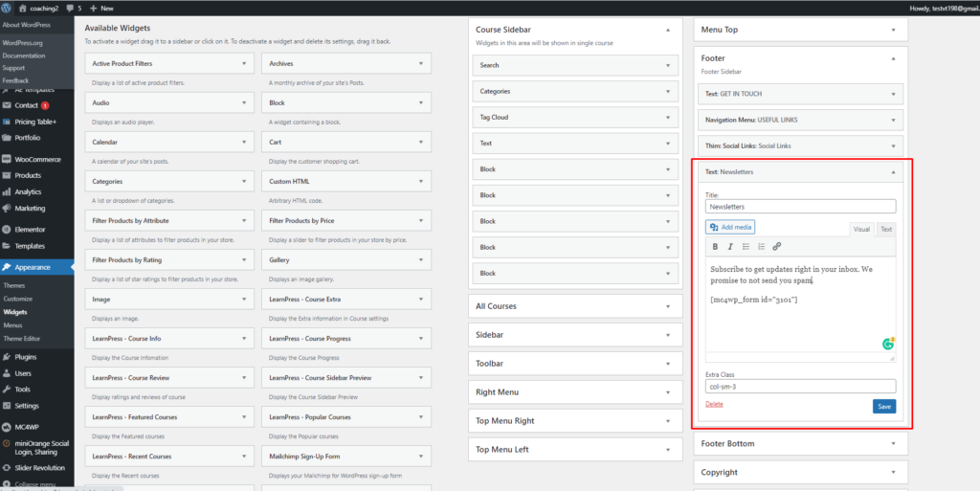The image size is (980, 491).
Task: Open Theme Editor under Appearance
Action: pos(22,339)
